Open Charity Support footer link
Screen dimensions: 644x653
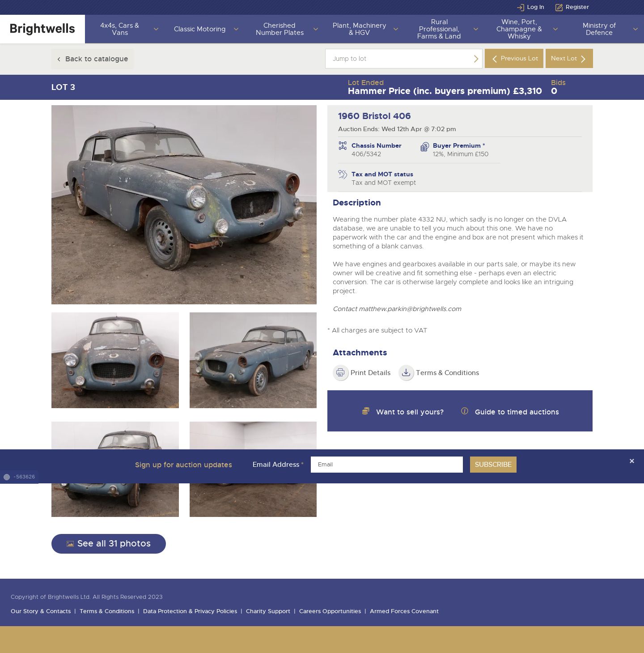pyautogui.click(x=268, y=611)
